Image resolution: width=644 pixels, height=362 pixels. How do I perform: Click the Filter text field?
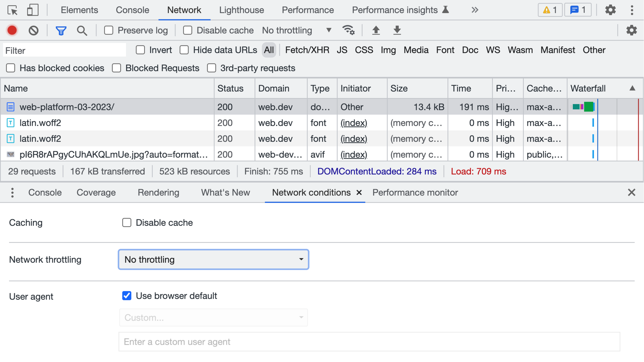64,50
